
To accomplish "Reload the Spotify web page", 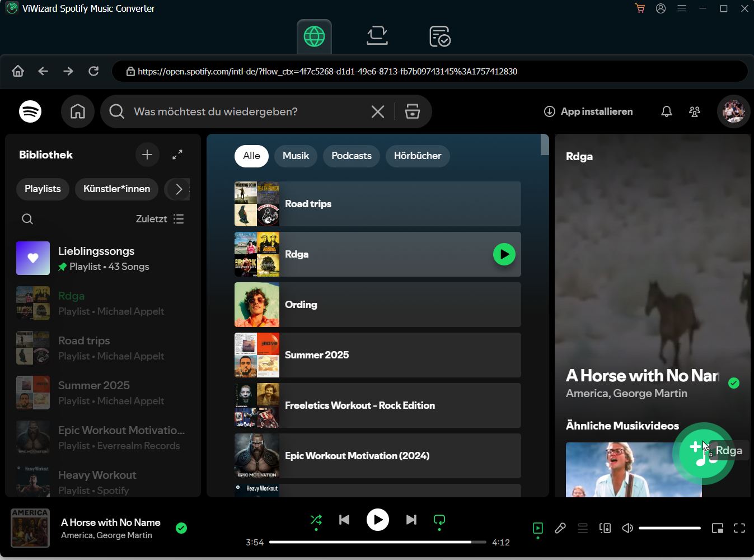I will [93, 71].
